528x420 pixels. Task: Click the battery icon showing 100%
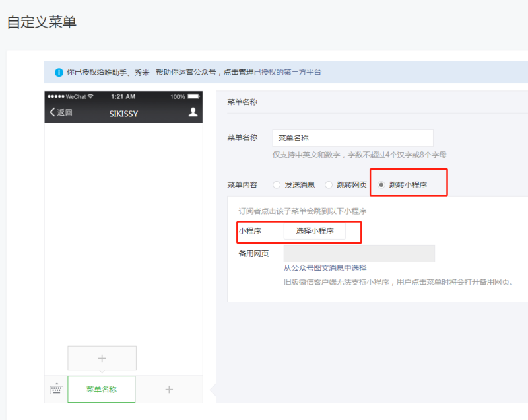pyautogui.click(x=194, y=96)
